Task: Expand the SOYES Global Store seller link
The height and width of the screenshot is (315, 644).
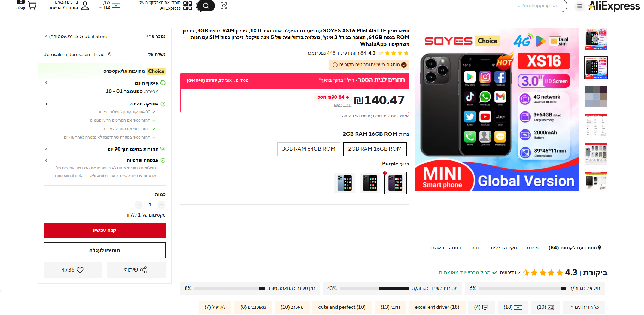Action: pos(76,36)
